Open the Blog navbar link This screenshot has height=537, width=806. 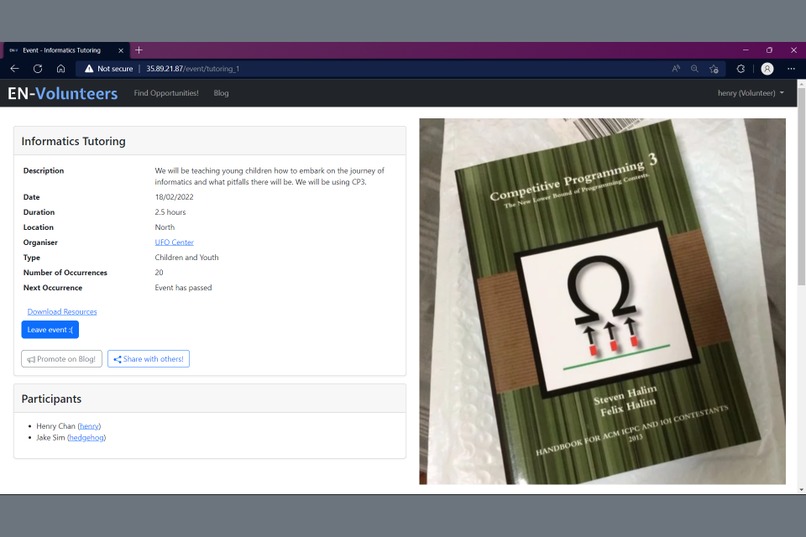coord(221,93)
